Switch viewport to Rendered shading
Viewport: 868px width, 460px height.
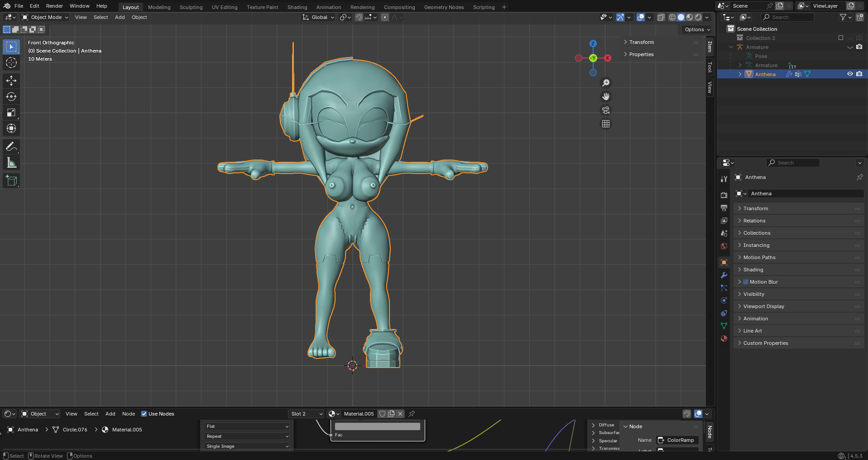point(698,17)
